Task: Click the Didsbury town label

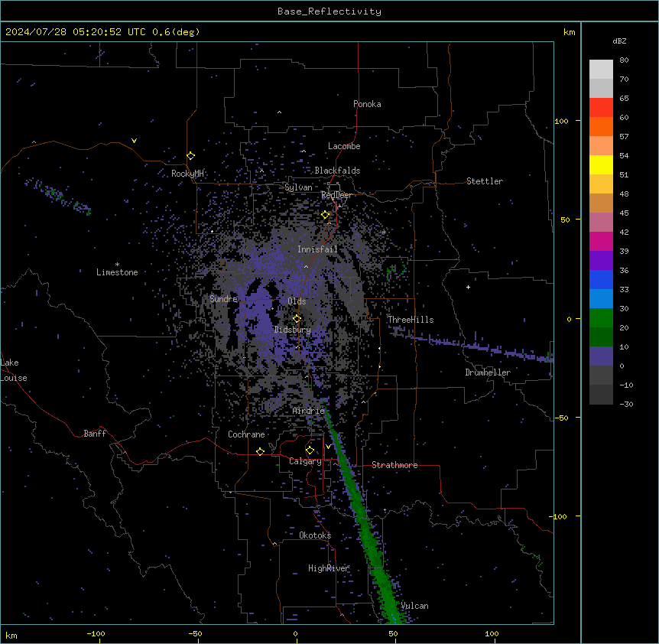Action: [x=292, y=330]
